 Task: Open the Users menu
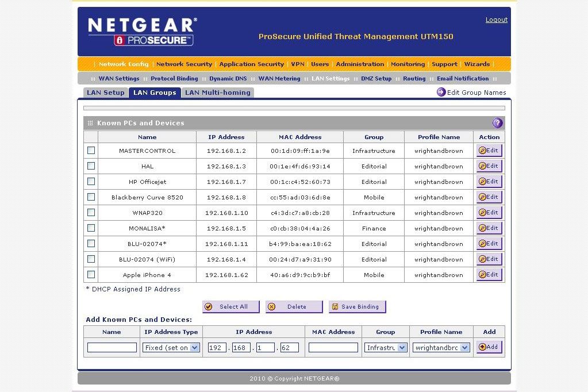point(320,64)
